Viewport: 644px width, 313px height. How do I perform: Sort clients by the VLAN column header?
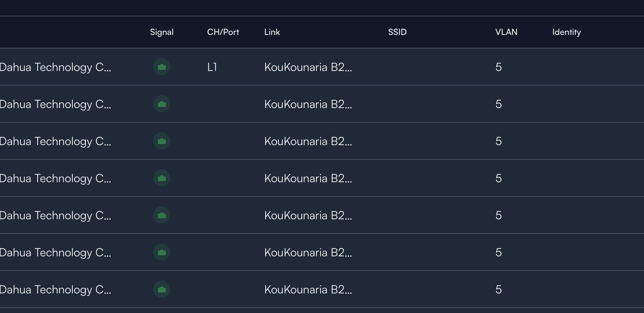click(x=506, y=32)
